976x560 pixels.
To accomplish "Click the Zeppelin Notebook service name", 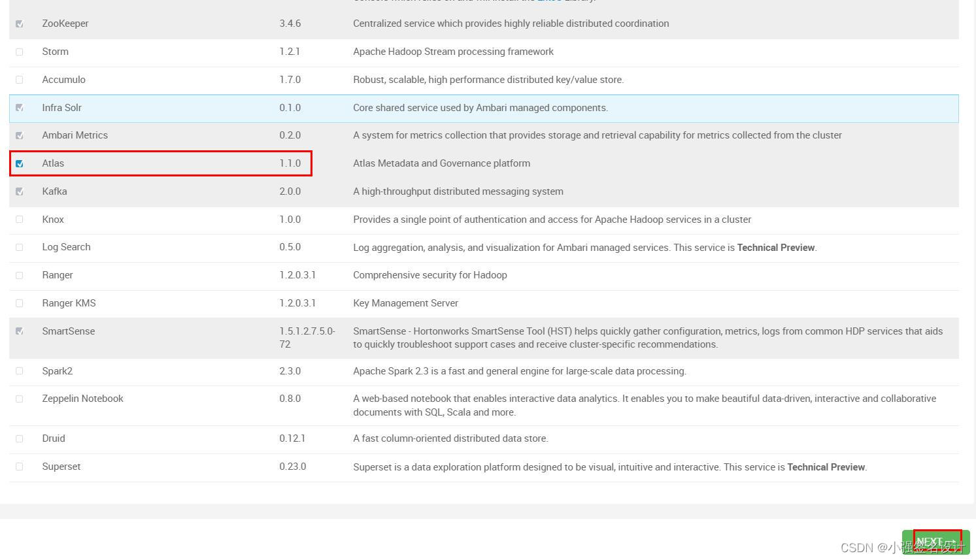I will click(83, 399).
